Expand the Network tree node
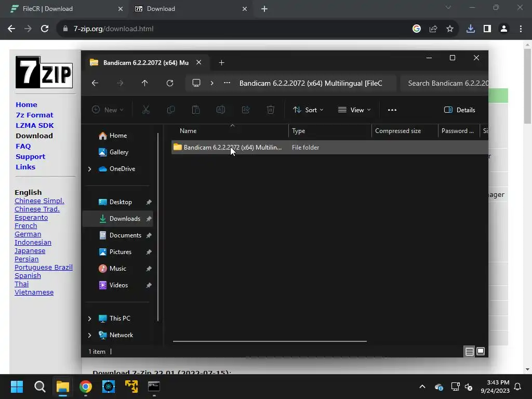532x399 pixels. (x=89, y=335)
